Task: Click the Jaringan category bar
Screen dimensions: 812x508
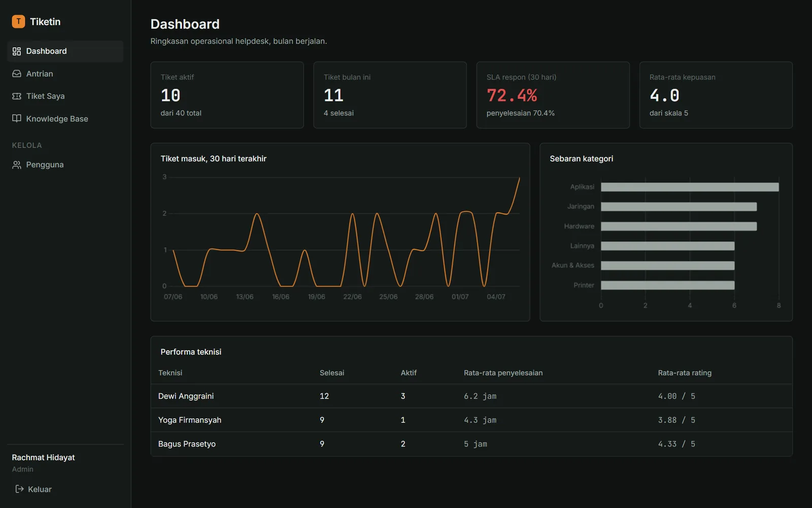Action: pos(679,207)
